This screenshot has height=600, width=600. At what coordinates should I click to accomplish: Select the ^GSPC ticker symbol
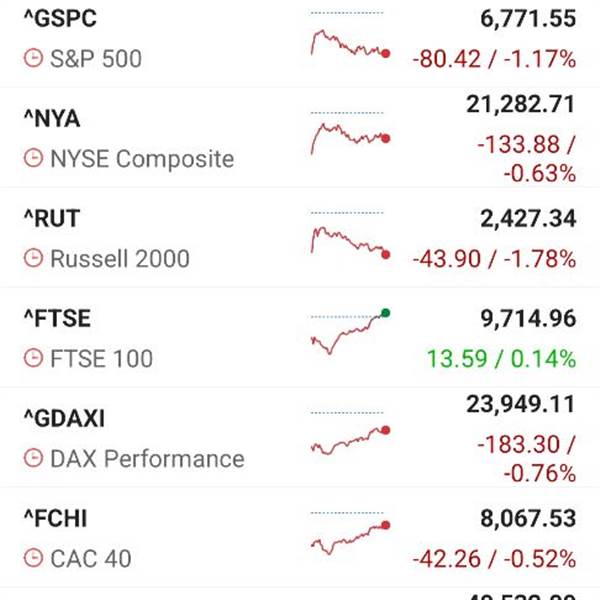(x=59, y=19)
